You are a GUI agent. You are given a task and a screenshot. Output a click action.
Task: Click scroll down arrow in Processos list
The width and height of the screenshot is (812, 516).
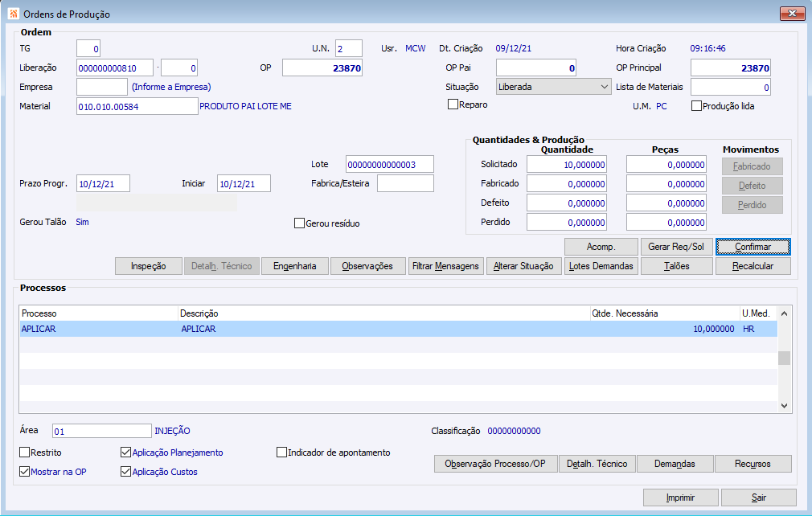point(784,406)
